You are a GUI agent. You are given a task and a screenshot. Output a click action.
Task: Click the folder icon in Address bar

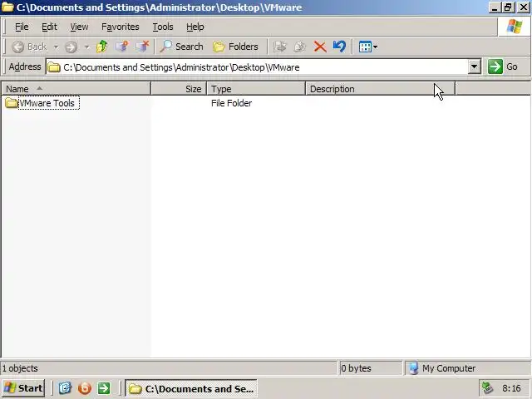coord(53,67)
